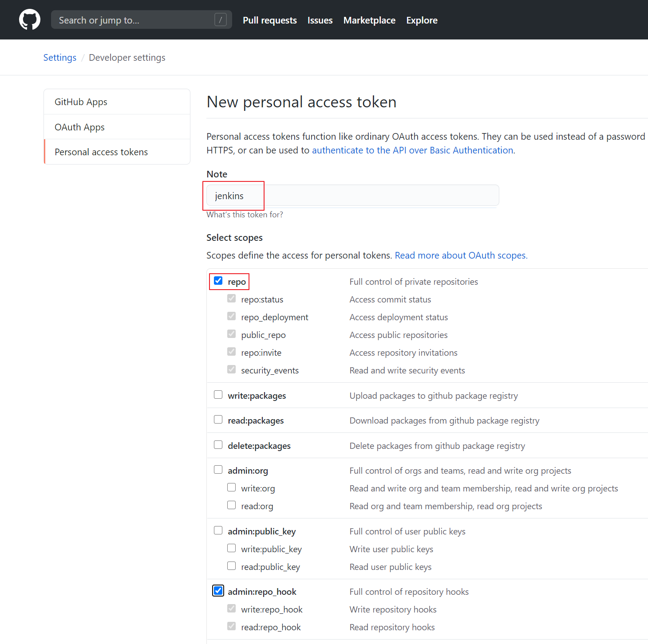The width and height of the screenshot is (648, 644).
Task: Uncheck the admin:repo_hook scope checkbox
Action: (x=218, y=591)
